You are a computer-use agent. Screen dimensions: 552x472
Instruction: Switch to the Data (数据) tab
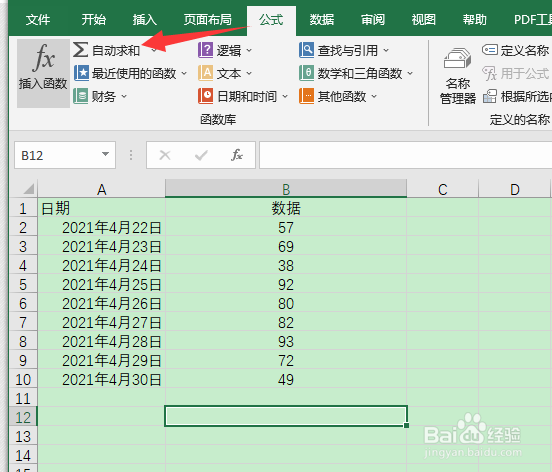point(322,20)
